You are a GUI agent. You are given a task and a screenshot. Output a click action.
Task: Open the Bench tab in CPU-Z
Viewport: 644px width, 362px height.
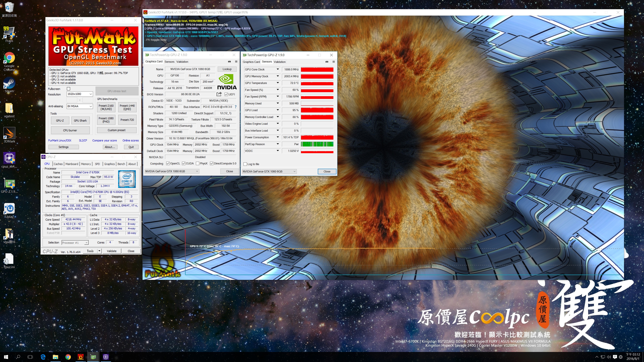pos(121,164)
